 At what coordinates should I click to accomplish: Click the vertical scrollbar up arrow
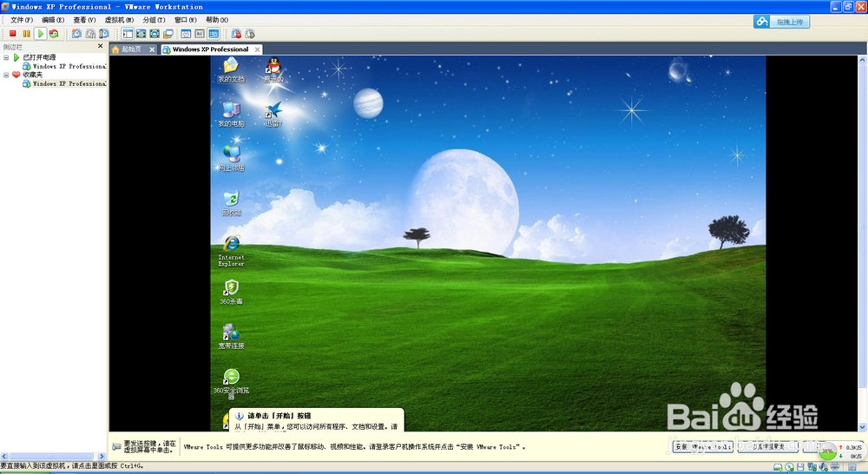click(863, 59)
